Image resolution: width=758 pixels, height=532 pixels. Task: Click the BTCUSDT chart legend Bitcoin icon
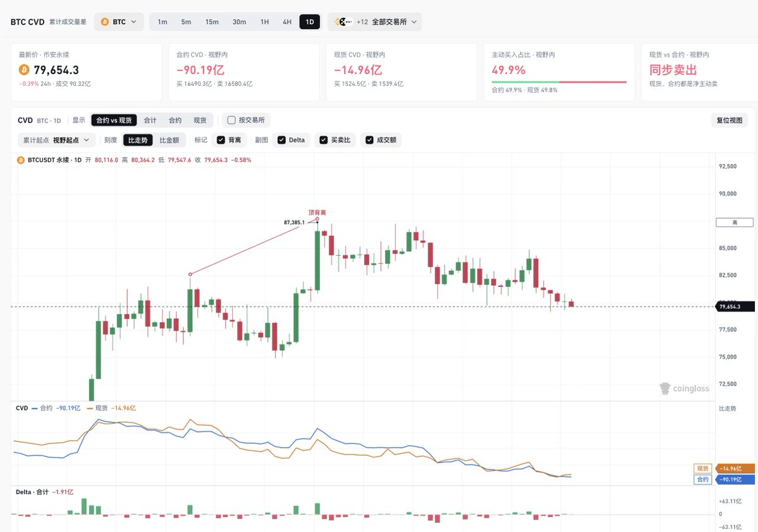21,160
